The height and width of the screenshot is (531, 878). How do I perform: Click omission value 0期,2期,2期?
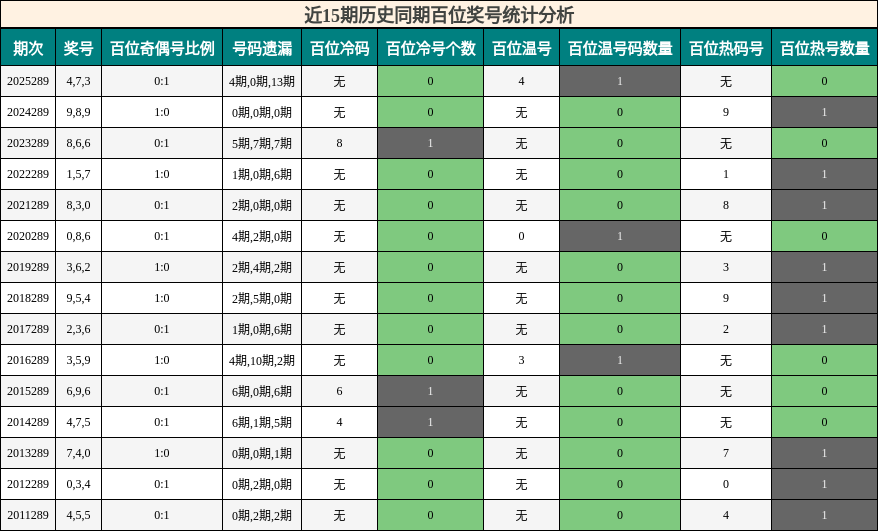262,515
